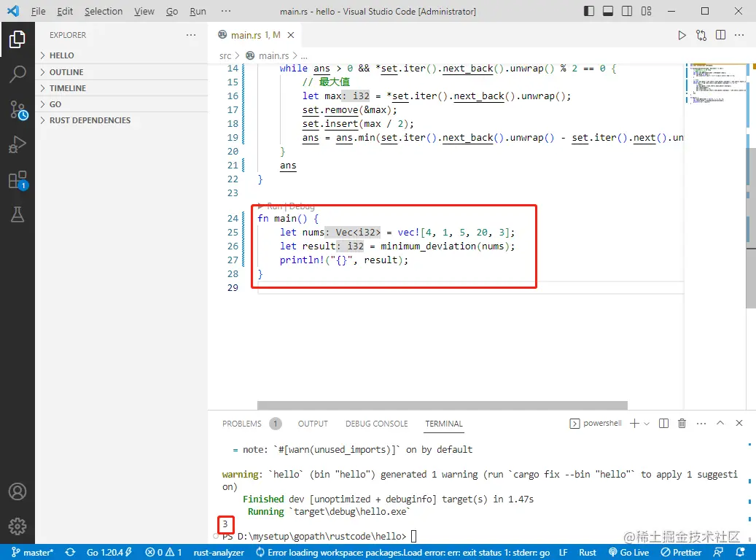The width and height of the screenshot is (756, 560).
Task: Open changes compare icon in editor toolbar
Action: tap(701, 35)
